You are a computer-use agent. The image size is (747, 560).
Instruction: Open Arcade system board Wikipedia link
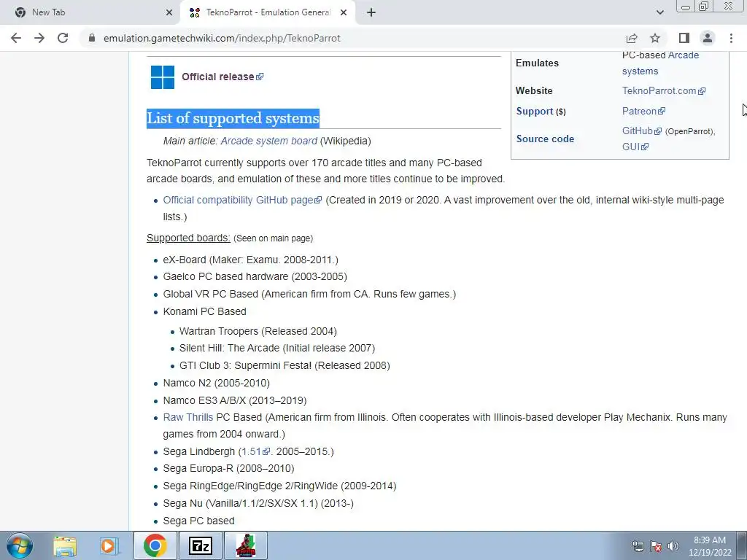[268, 141]
